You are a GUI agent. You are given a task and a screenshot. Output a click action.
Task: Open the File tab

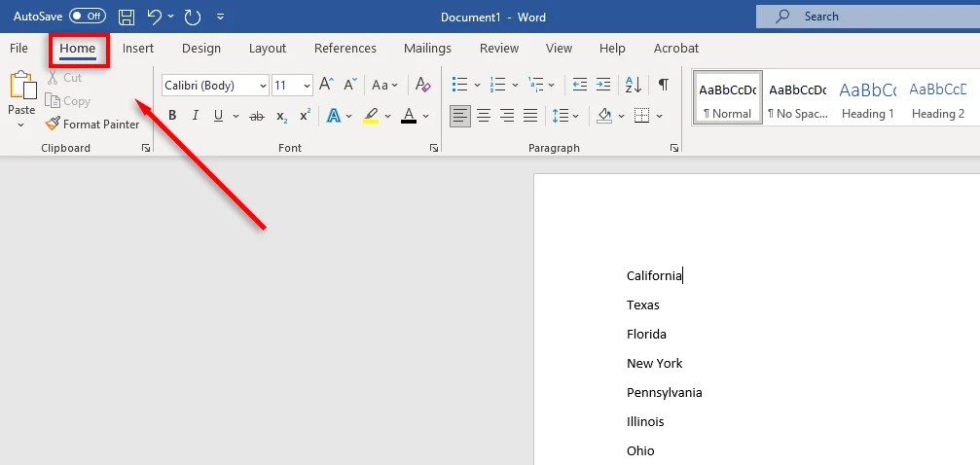tap(18, 48)
